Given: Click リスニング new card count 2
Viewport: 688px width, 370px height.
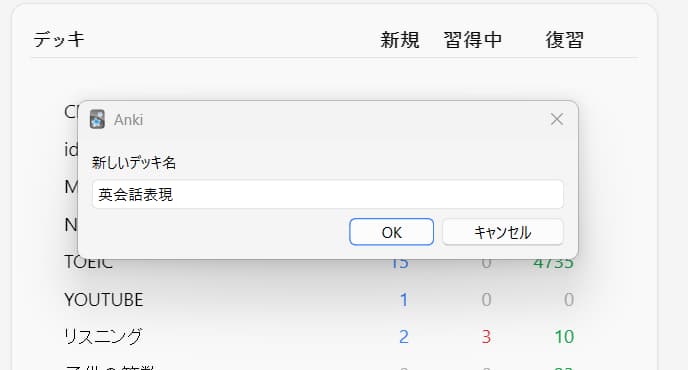Looking at the screenshot, I should [x=404, y=337].
